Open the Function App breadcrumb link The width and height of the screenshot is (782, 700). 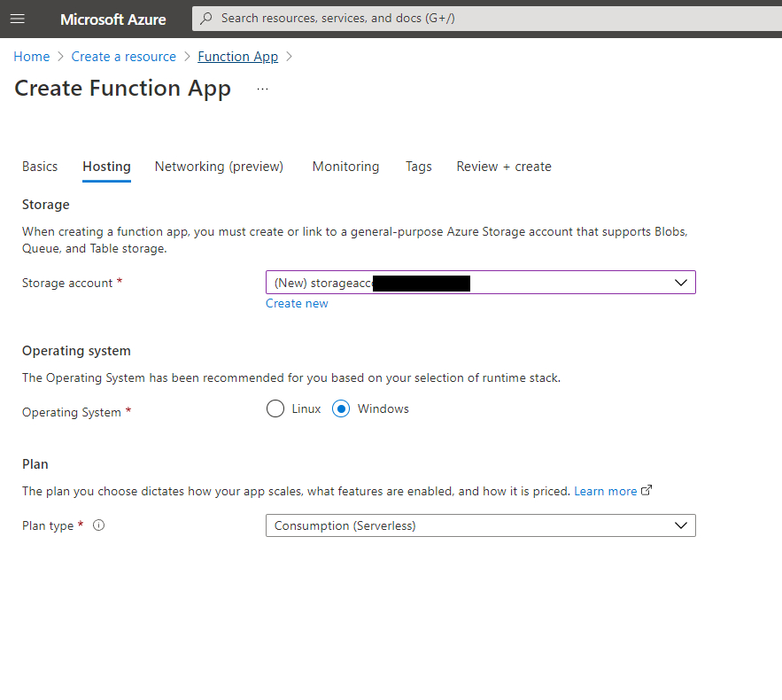click(238, 57)
